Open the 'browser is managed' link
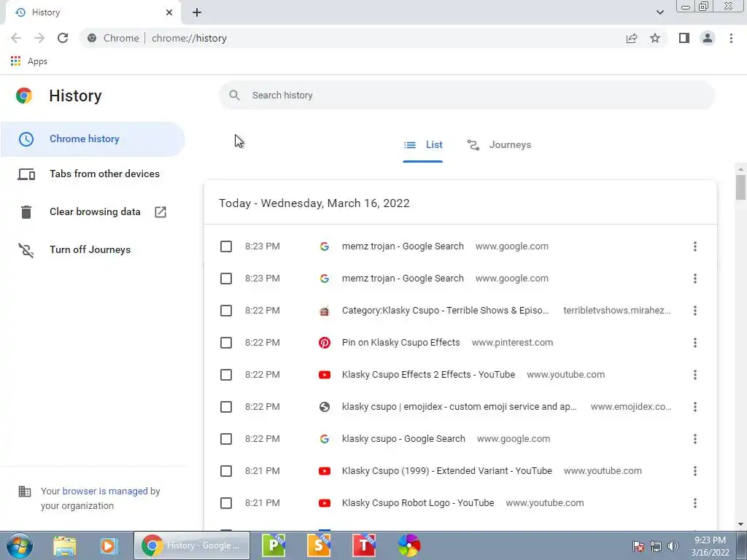 point(105,491)
